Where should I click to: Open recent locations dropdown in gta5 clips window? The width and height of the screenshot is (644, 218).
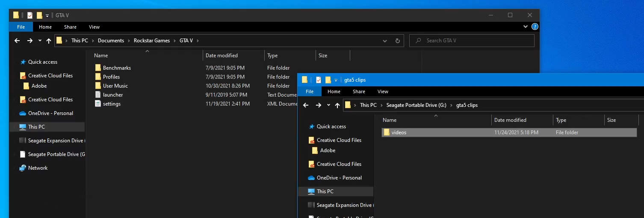pyautogui.click(x=328, y=105)
